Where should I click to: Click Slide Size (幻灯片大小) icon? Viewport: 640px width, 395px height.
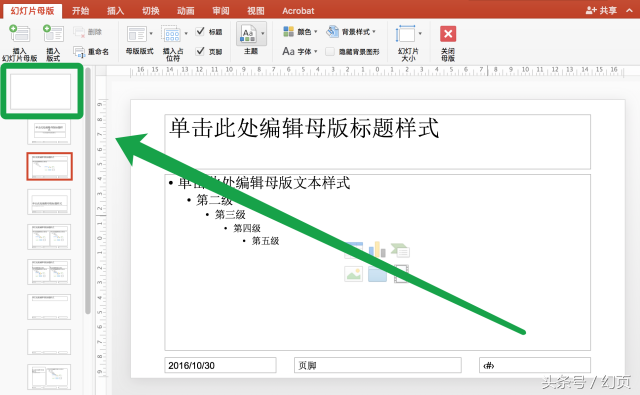405,34
